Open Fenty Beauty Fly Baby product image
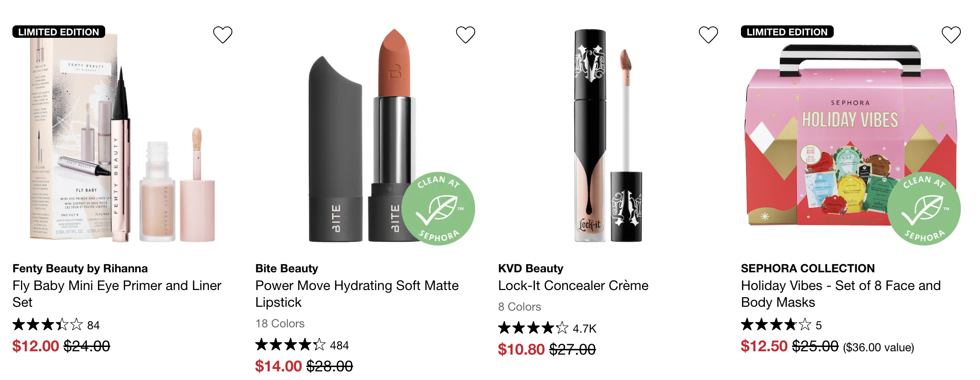The image size is (980, 380). 122,139
